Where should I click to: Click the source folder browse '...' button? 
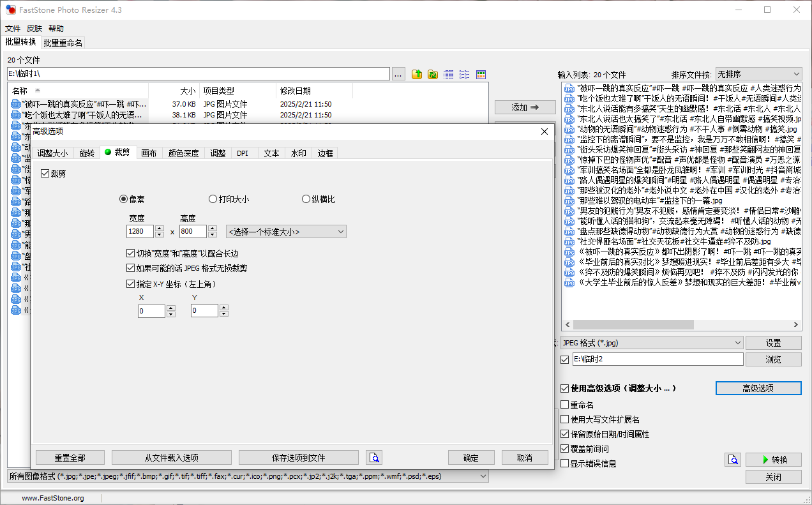point(398,74)
